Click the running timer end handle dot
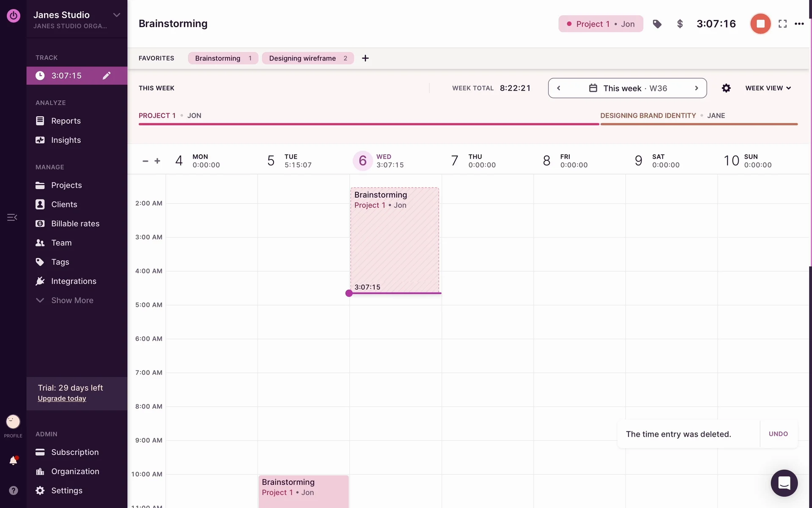812x508 pixels. pos(349,293)
